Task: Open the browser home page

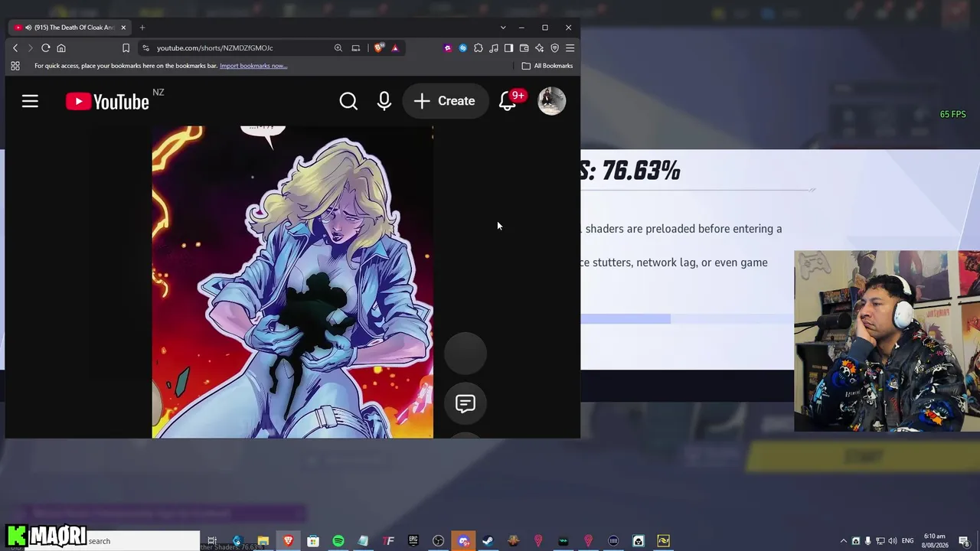Action: (x=61, y=48)
